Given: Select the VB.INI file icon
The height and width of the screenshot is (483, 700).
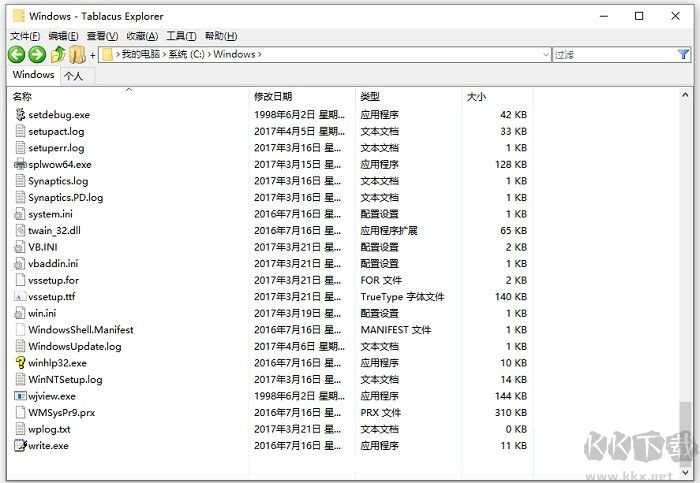Looking at the screenshot, I should [20, 247].
